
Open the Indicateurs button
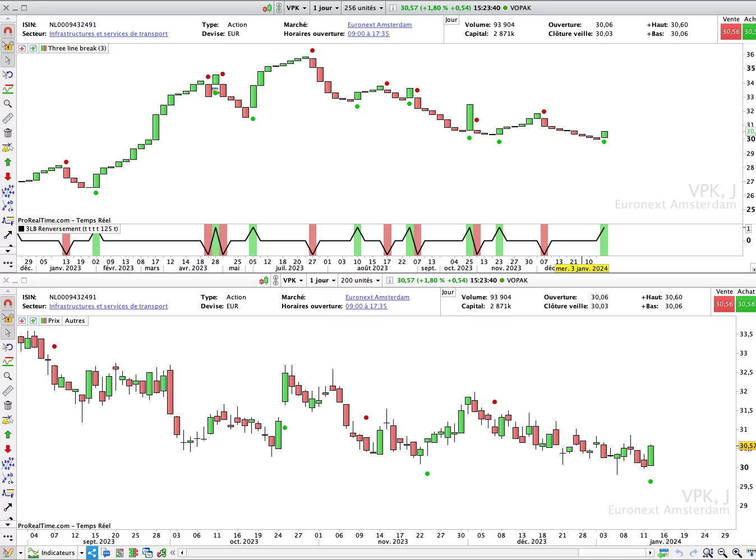click(x=58, y=553)
